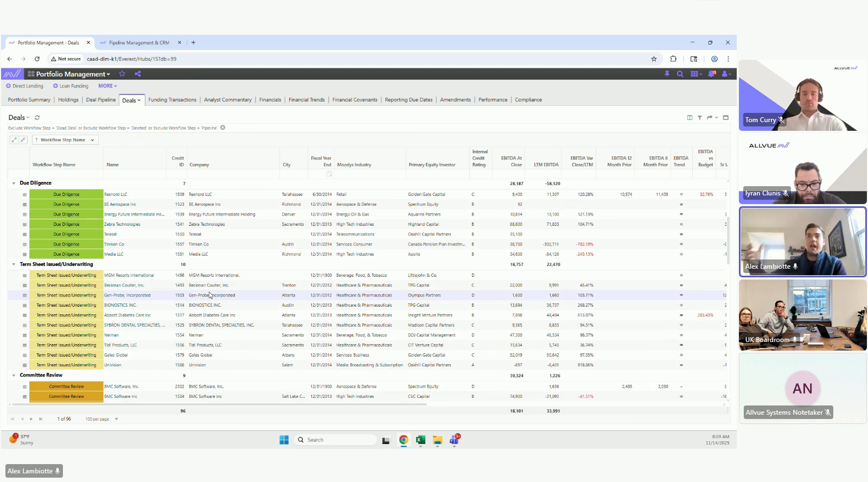Sort by the Credit ID column header

point(178,161)
